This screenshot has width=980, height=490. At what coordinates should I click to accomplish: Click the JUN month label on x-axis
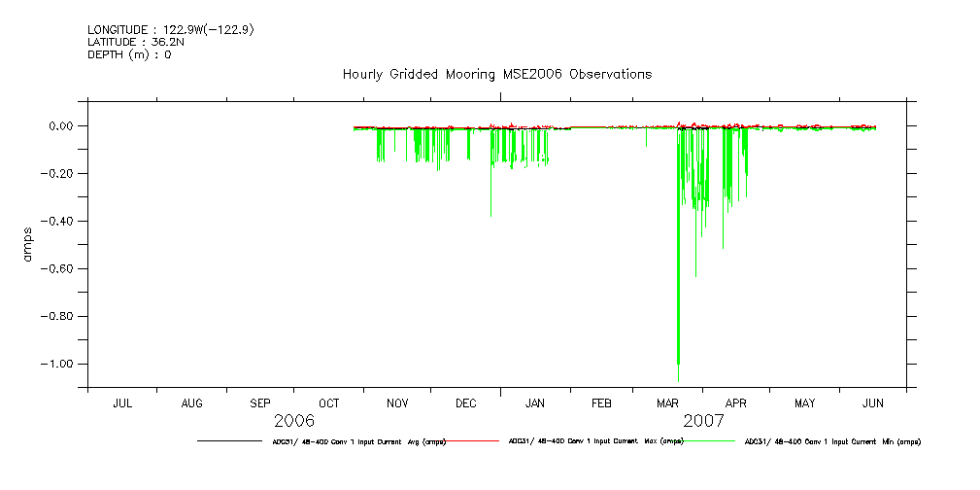tap(873, 402)
